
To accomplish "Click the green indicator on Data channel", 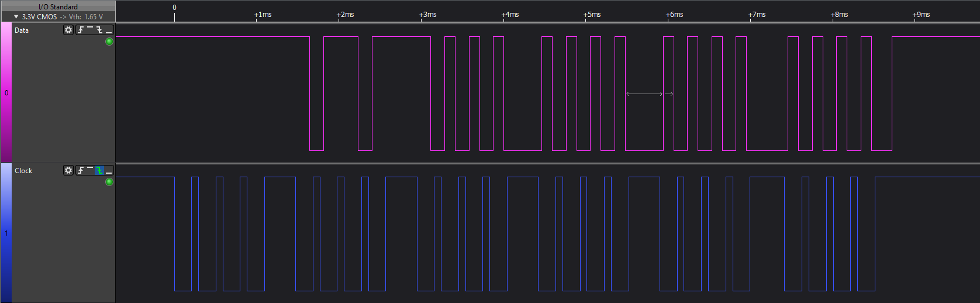I will [109, 42].
